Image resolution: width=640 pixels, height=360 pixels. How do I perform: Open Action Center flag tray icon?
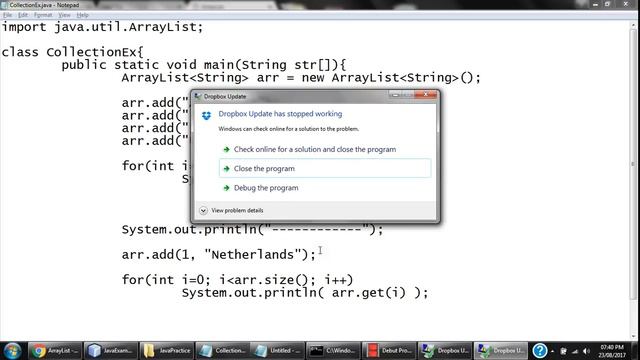tap(563, 351)
